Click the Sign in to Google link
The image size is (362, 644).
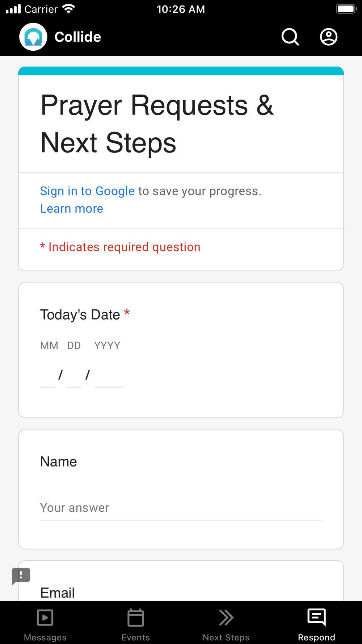point(87,191)
